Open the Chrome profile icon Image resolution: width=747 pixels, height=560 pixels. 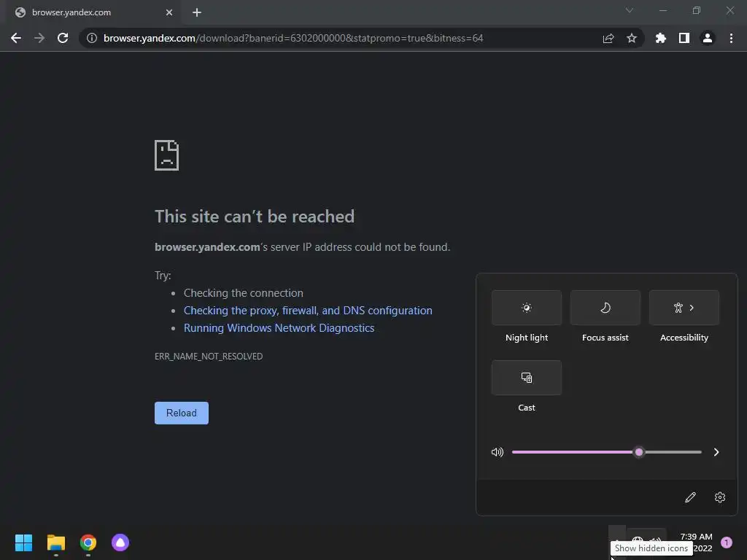[708, 38]
